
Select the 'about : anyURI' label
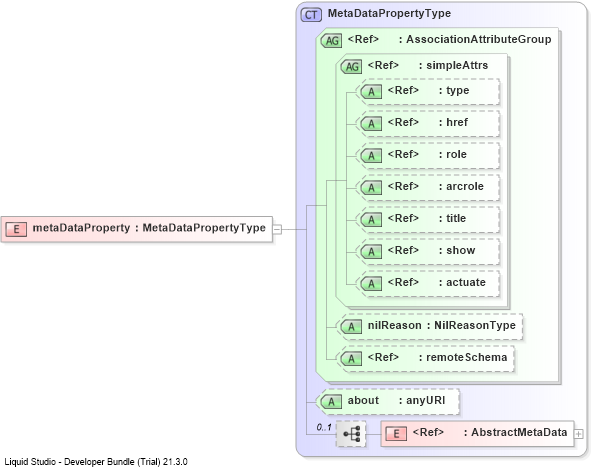tap(396, 400)
